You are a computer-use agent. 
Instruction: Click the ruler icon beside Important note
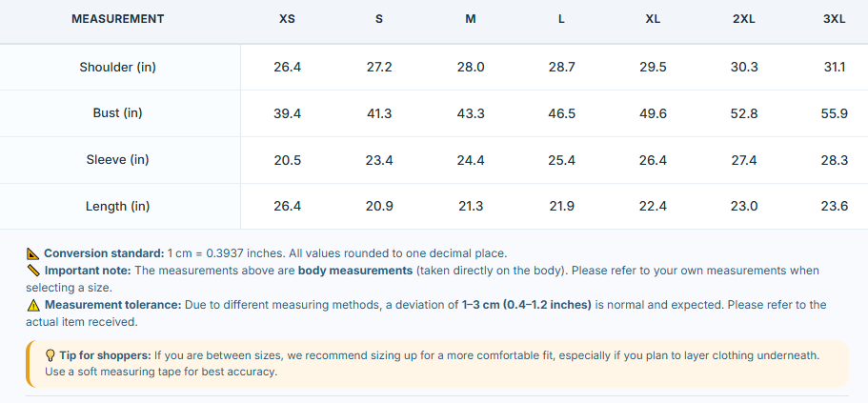(x=33, y=271)
